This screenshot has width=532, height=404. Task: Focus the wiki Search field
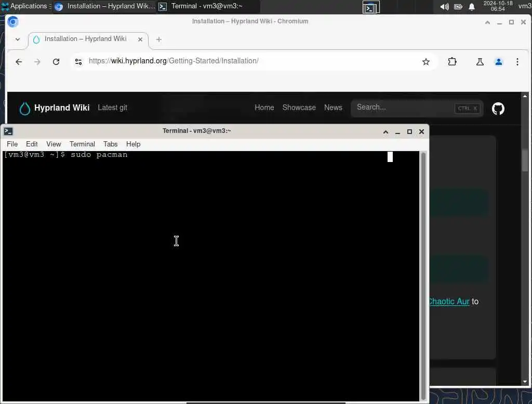coord(417,108)
